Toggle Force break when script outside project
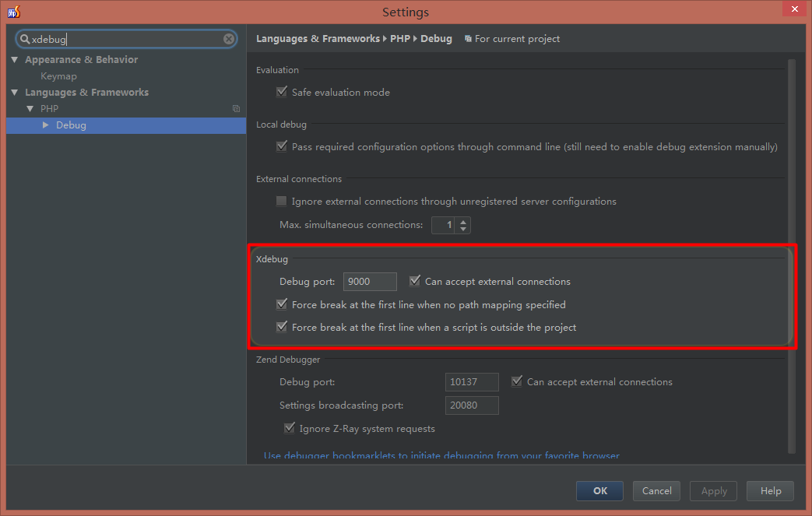The width and height of the screenshot is (812, 516). coord(282,327)
